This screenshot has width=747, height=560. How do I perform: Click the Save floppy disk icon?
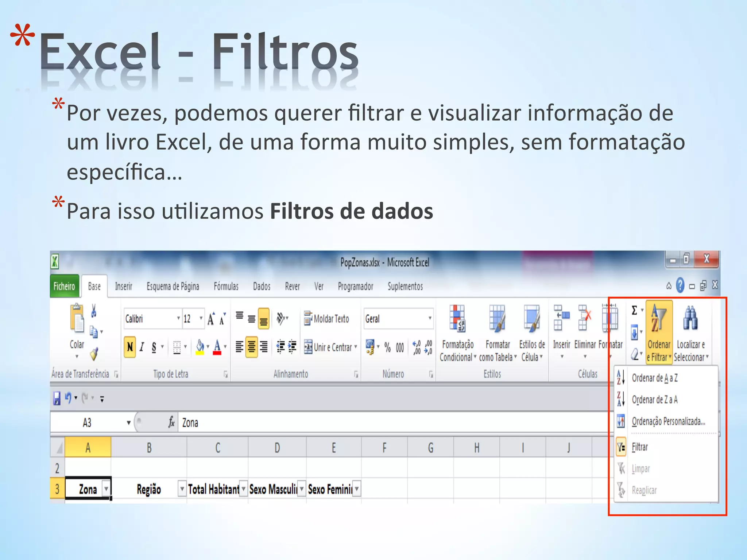tap(57, 398)
